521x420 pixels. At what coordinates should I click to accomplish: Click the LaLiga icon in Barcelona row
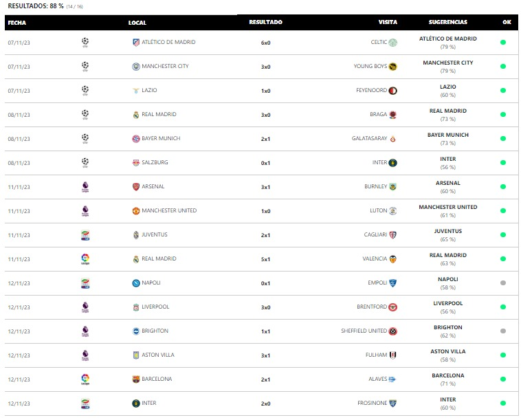pos(85,379)
